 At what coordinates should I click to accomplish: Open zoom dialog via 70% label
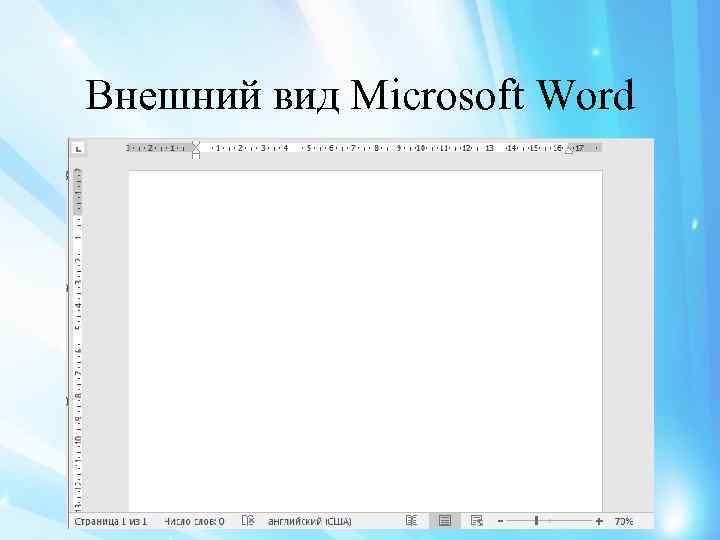tap(624, 521)
